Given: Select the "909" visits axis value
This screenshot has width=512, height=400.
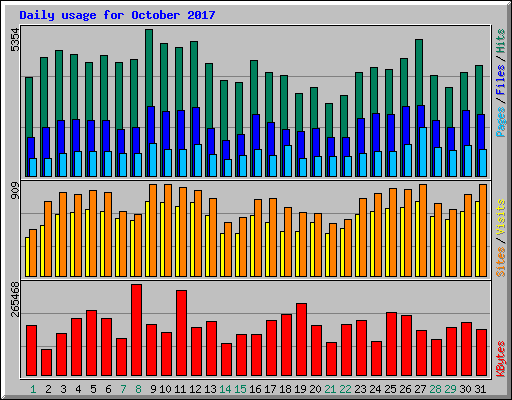Looking at the screenshot, I should [15, 191].
